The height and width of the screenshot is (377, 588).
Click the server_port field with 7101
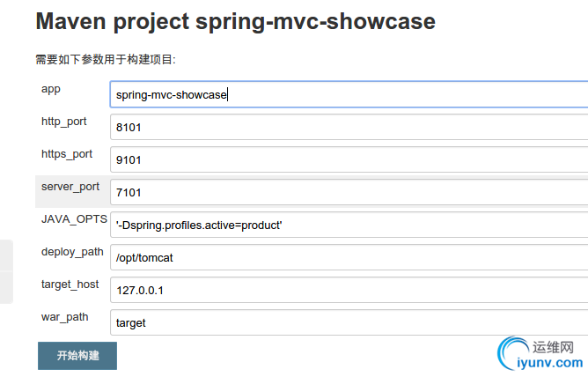point(349,192)
